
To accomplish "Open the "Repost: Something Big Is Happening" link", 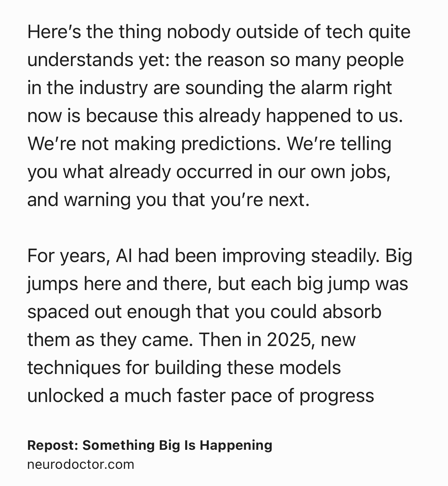I will [150, 445].
